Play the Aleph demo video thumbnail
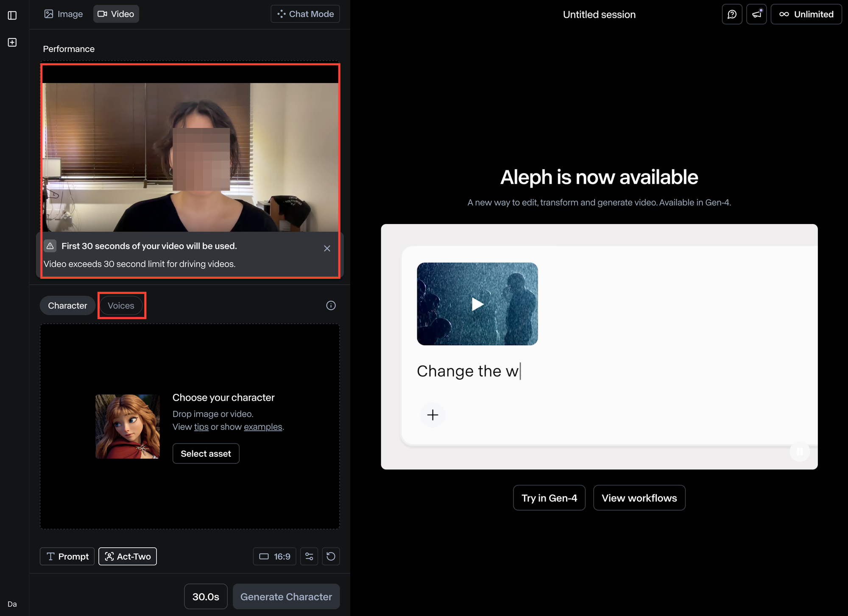The width and height of the screenshot is (848, 616). (x=477, y=304)
